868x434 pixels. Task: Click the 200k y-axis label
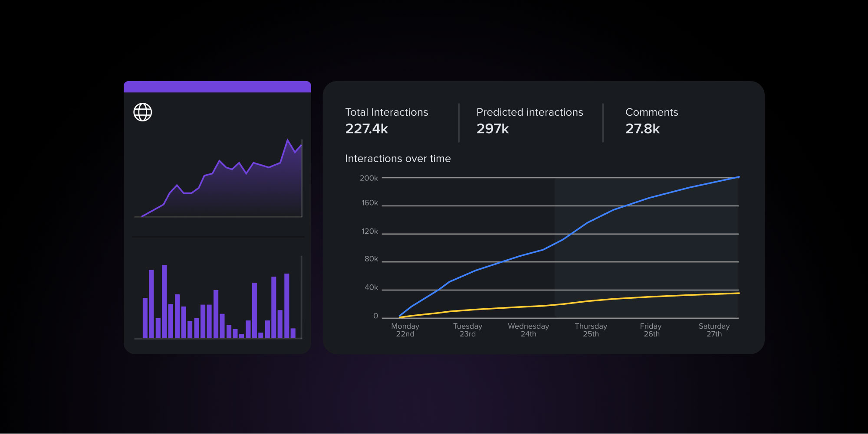pos(368,178)
